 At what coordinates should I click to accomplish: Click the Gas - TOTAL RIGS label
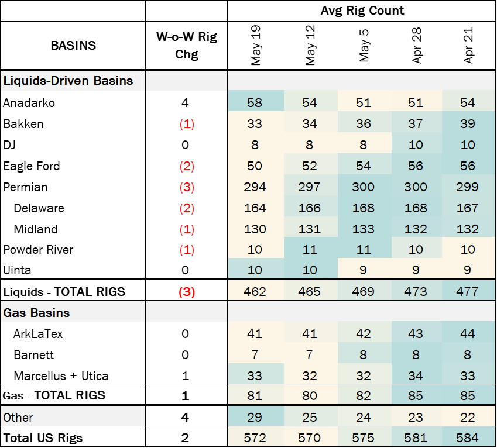[x=54, y=396]
